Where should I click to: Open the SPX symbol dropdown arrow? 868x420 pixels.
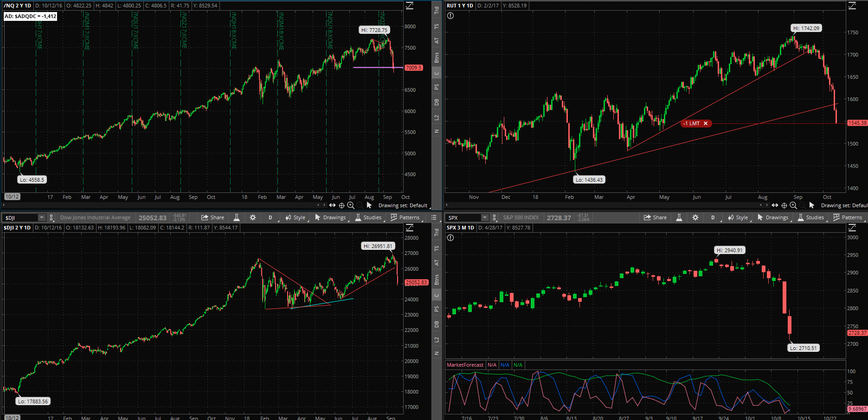tap(485, 217)
